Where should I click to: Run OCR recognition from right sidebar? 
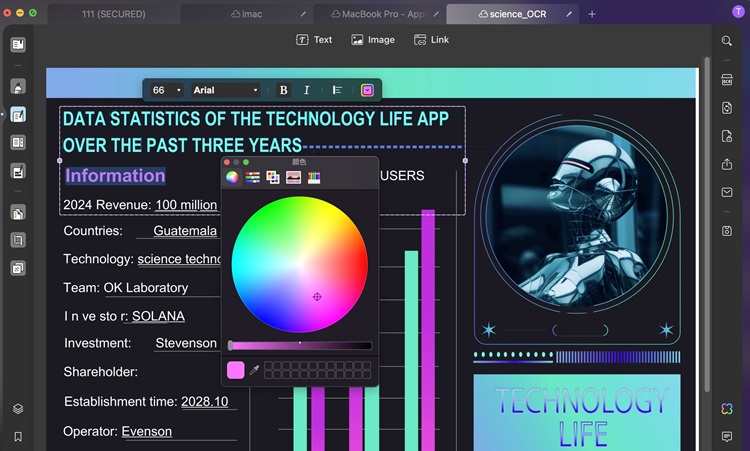727,79
